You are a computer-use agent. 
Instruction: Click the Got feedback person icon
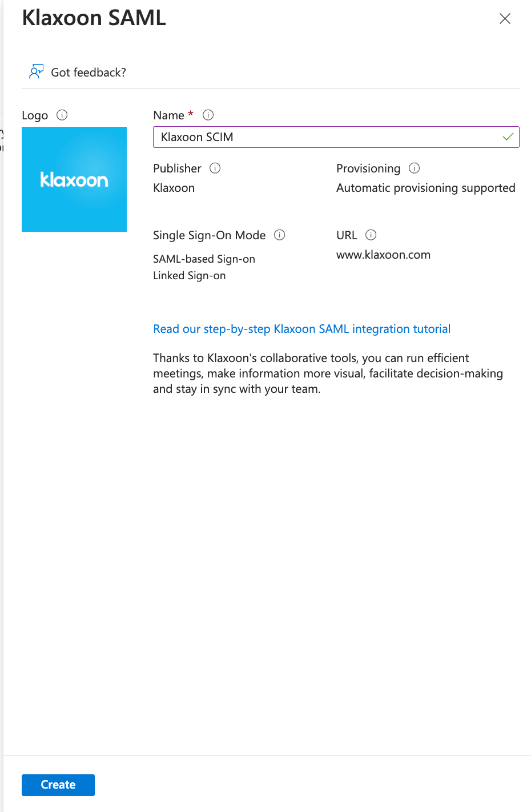coord(36,72)
